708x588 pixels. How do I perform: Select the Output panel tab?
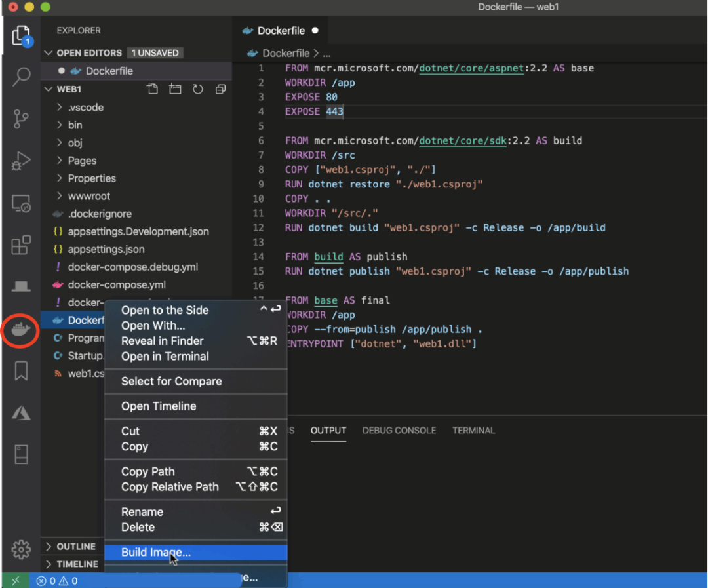pos(328,431)
